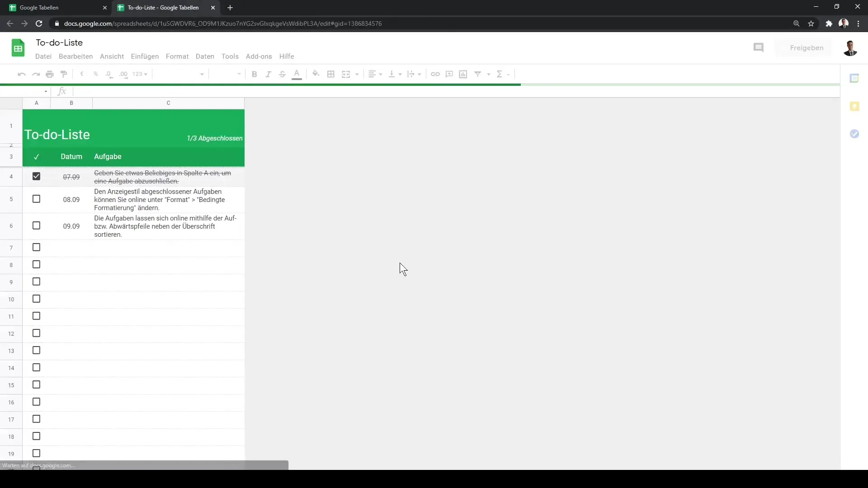Screen dimensions: 868x488
Task: Open the Format menu
Action: 177,56
